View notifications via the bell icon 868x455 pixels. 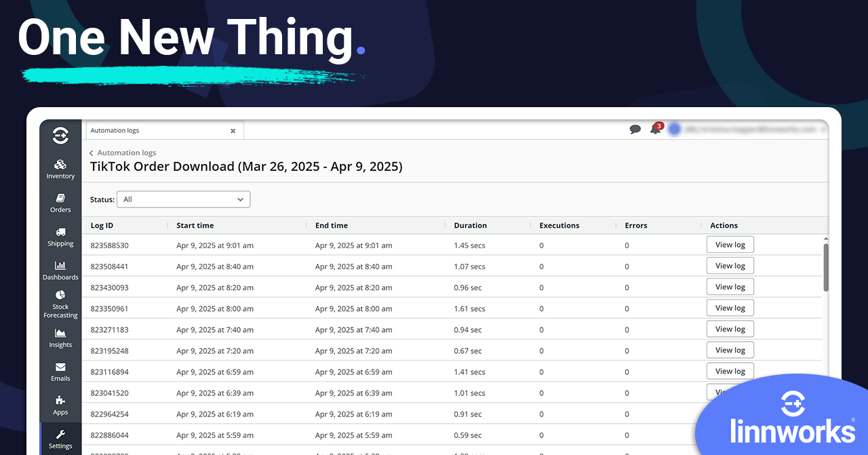click(655, 129)
